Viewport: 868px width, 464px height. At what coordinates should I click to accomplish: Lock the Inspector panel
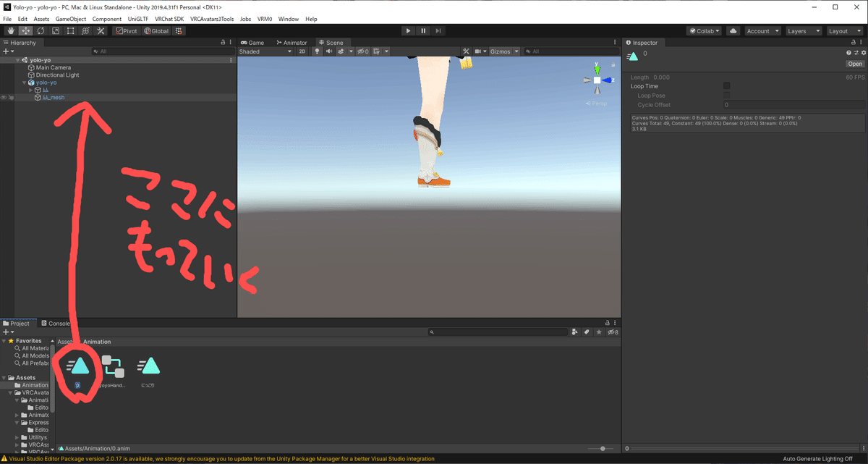click(855, 43)
